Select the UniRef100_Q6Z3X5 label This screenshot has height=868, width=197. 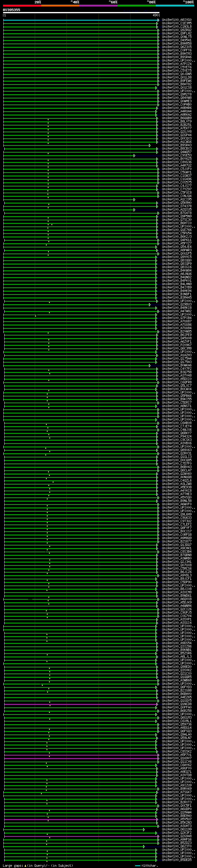(x=177, y=47)
